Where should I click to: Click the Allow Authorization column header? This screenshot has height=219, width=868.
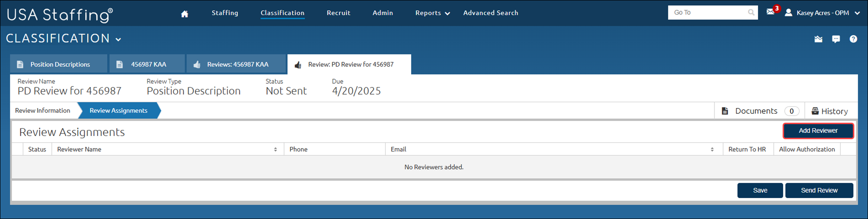807,149
